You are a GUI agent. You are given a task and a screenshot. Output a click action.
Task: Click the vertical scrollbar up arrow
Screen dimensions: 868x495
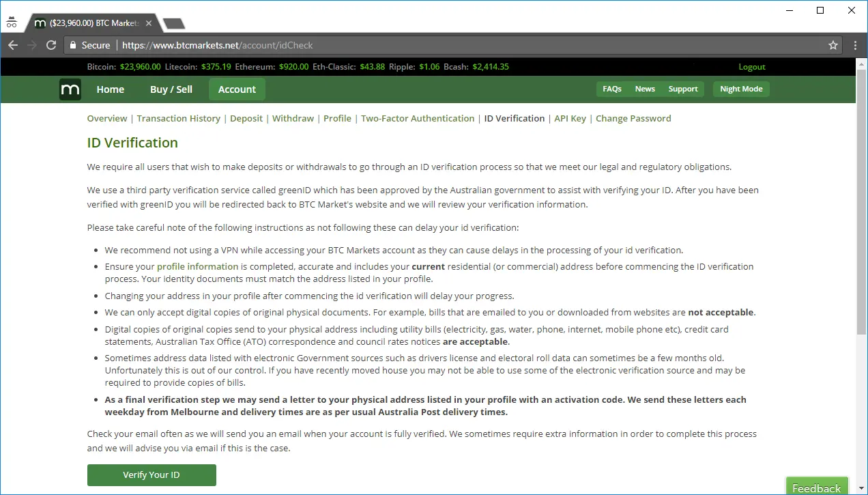[x=861, y=63]
